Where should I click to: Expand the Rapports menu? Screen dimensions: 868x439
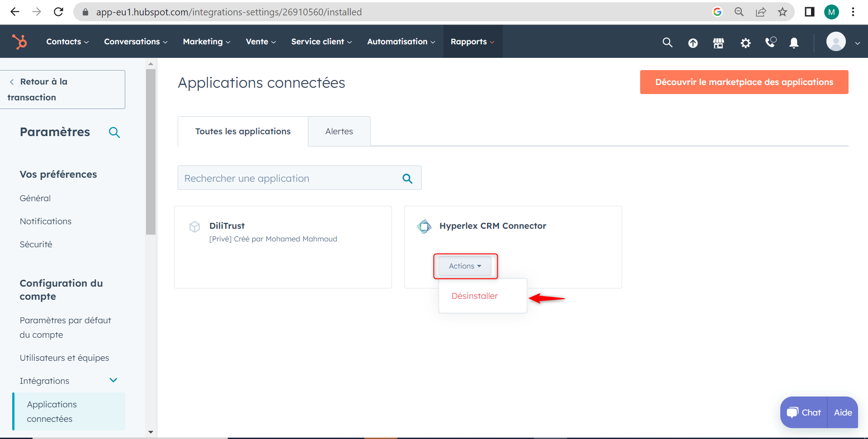[x=472, y=42]
